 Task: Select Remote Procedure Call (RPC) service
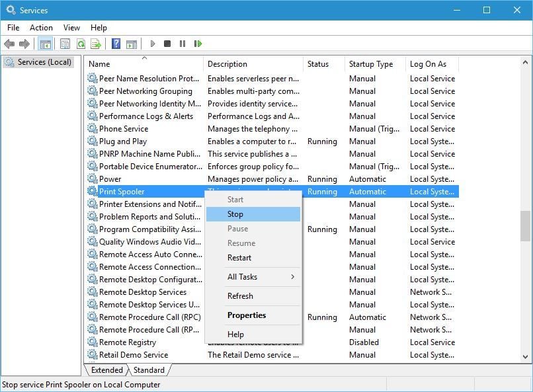click(x=273, y=317)
